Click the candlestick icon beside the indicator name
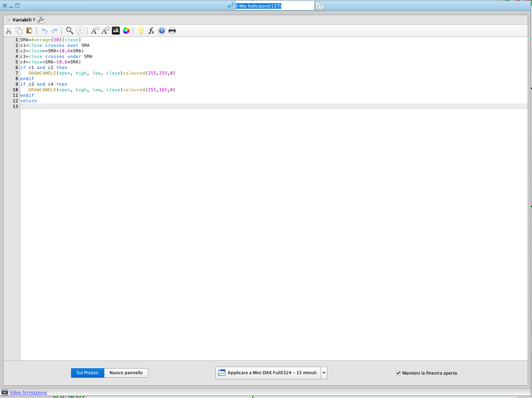 pos(230,6)
